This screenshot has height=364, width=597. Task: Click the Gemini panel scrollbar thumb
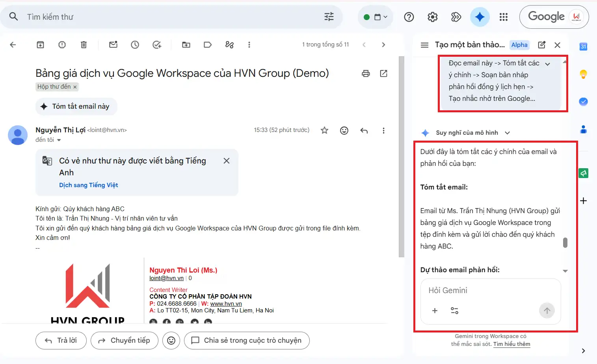click(565, 243)
